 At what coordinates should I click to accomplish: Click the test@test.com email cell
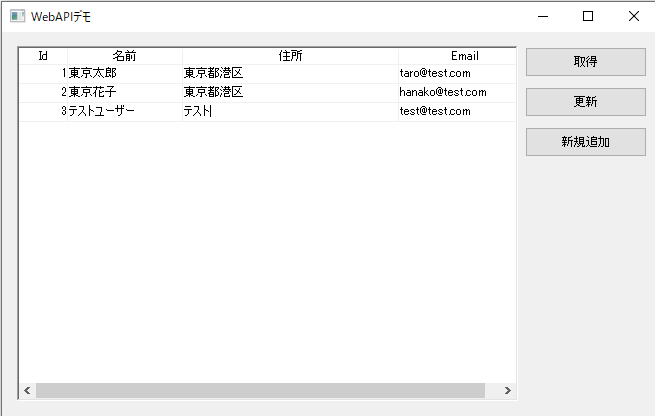(x=456, y=111)
